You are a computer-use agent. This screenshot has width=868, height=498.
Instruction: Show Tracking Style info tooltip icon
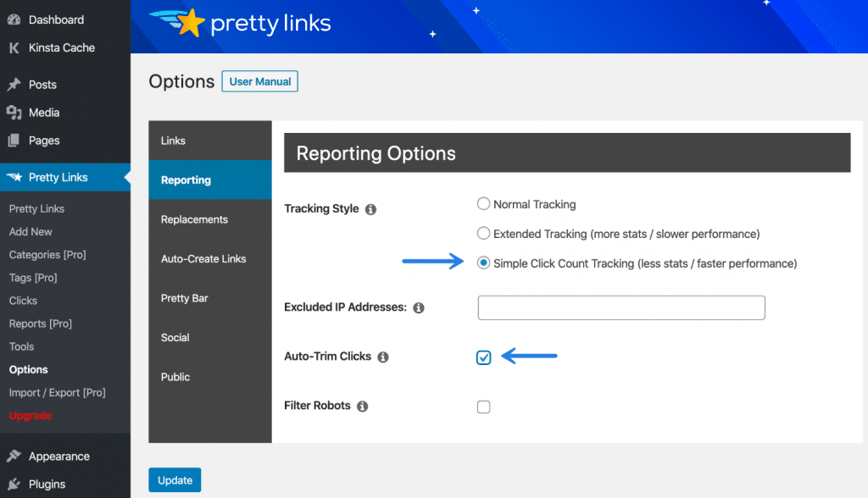point(371,209)
